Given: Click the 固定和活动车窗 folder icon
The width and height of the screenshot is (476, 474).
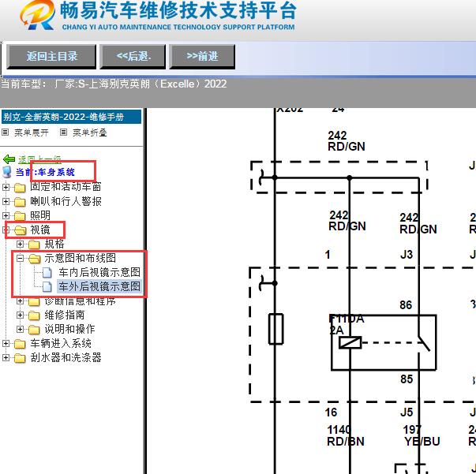Looking at the screenshot, I should pos(20,188).
